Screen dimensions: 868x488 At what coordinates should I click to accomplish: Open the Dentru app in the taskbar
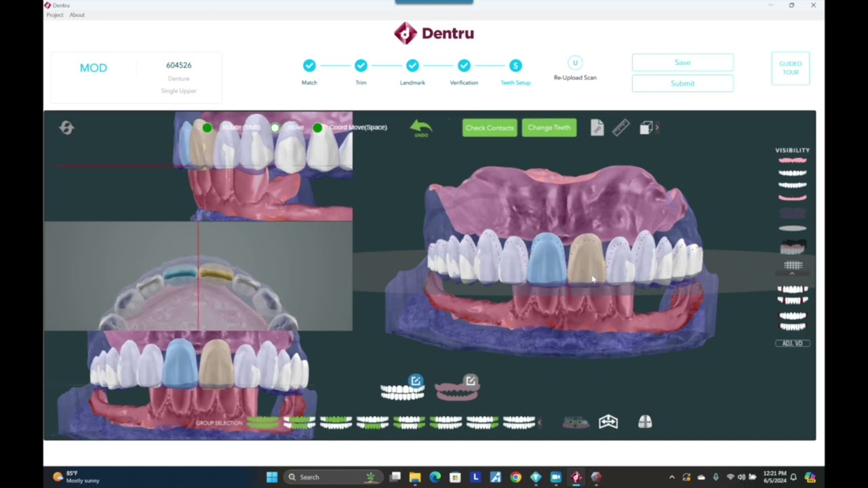click(576, 477)
